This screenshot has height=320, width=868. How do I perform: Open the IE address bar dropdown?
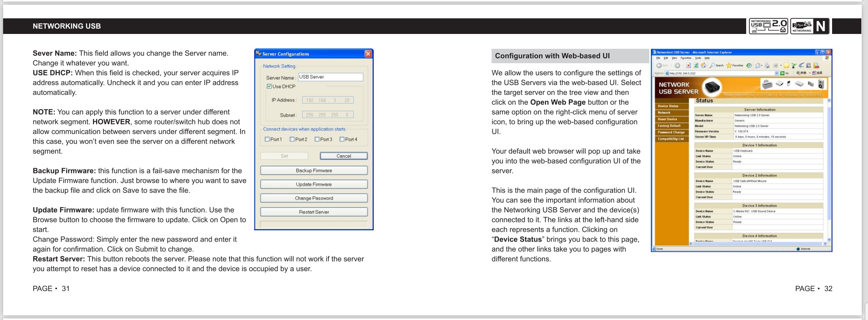coord(777,73)
